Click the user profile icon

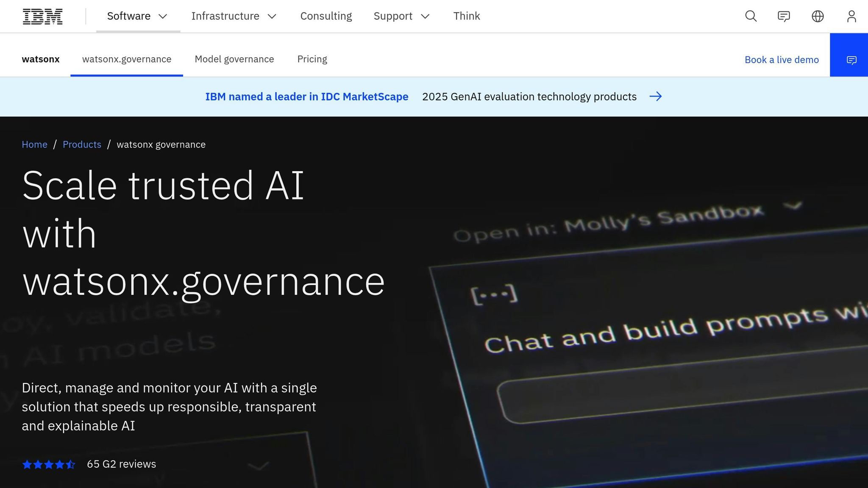[x=851, y=16]
